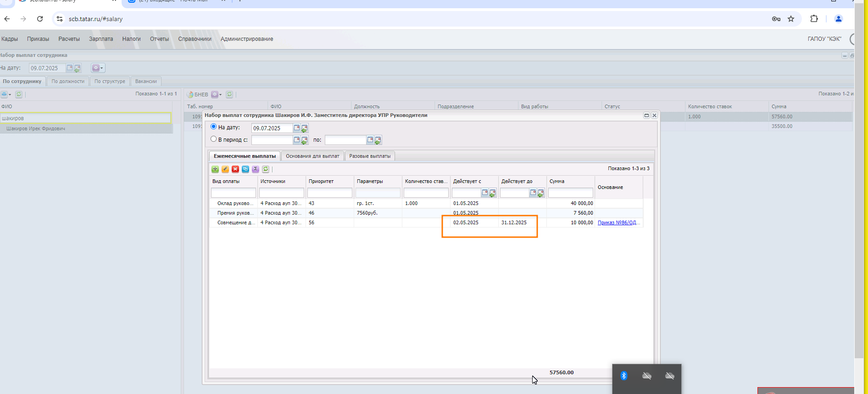Sort by 'Приоритет' column header
This screenshot has height=394, width=868.
click(x=329, y=181)
